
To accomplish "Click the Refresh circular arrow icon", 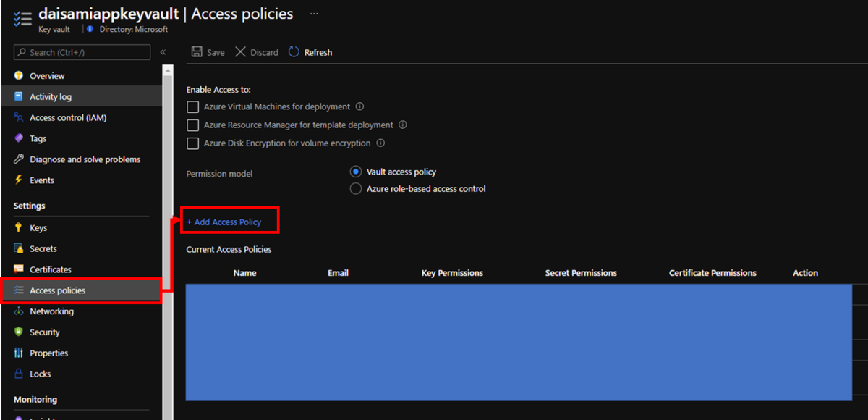I will point(294,52).
